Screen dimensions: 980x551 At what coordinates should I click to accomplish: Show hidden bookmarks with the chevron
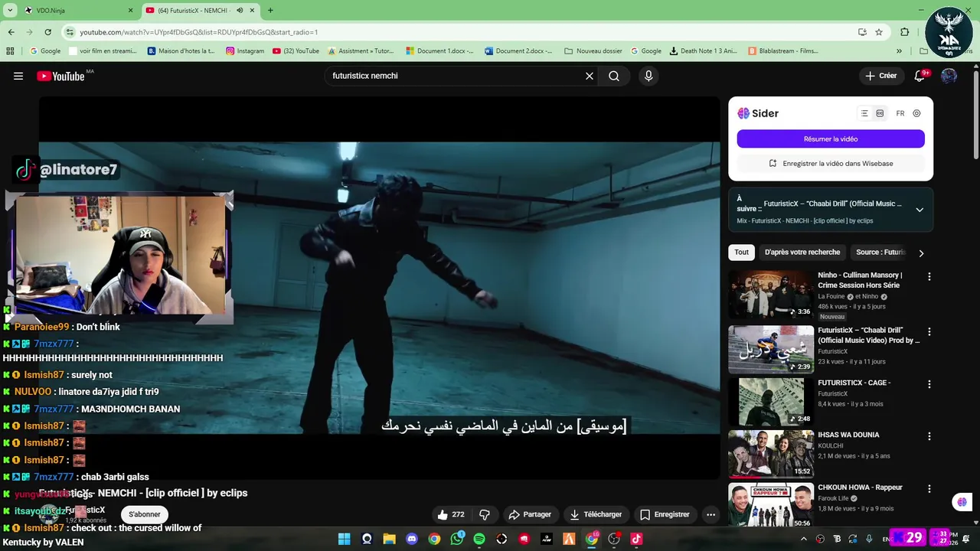[899, 51]
